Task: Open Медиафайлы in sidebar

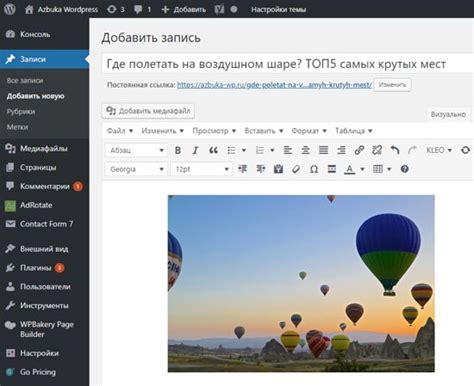Action: click(x=44, y=148)
